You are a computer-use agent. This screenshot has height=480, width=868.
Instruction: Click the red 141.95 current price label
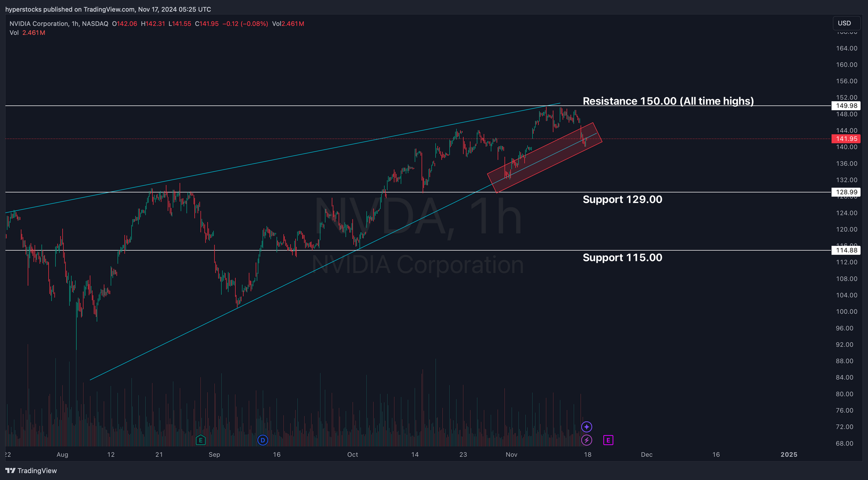click(x=846, y=139)
